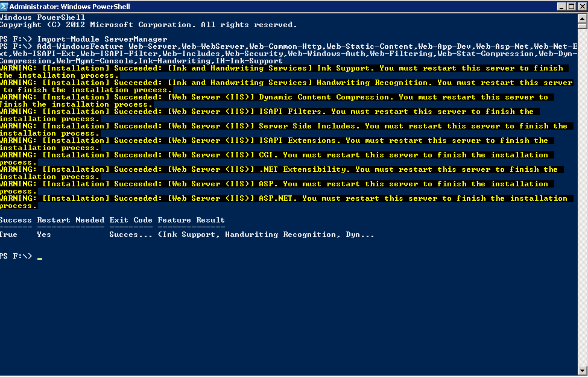Click the Success column header
This screenshot has height=378, width=588.
click(x=16, y=220)
